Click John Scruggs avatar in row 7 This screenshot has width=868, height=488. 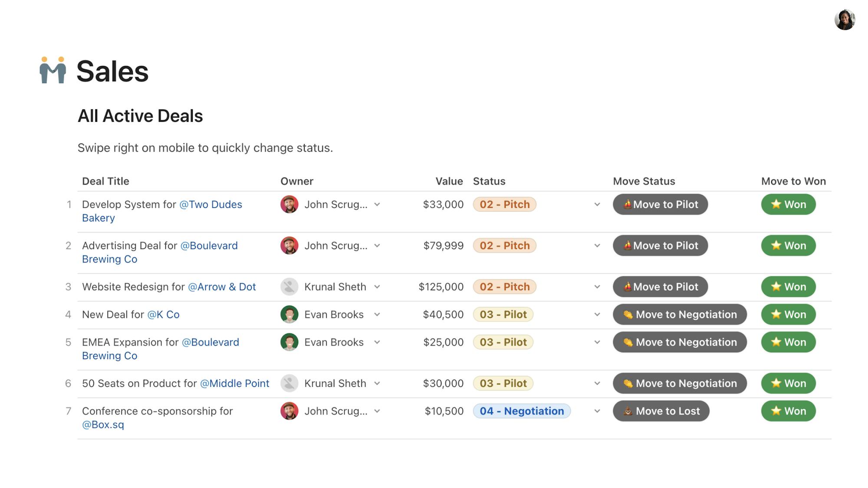click(x=289, y=411)
